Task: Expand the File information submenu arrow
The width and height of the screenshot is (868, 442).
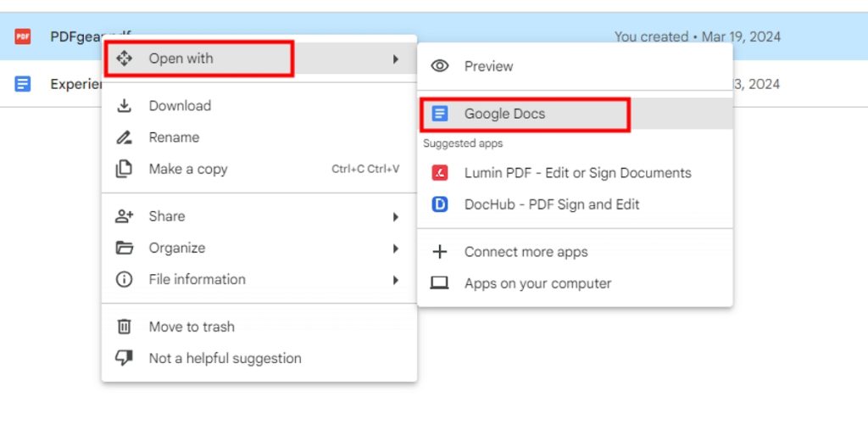Action: click(x=396, y=280)
